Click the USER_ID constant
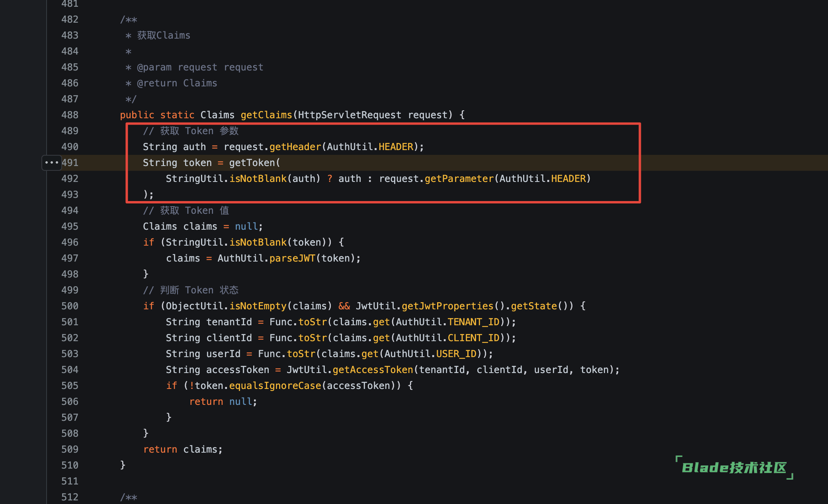Screen dimensions: 828x504 pyautogui.click(x=456, y=354)
